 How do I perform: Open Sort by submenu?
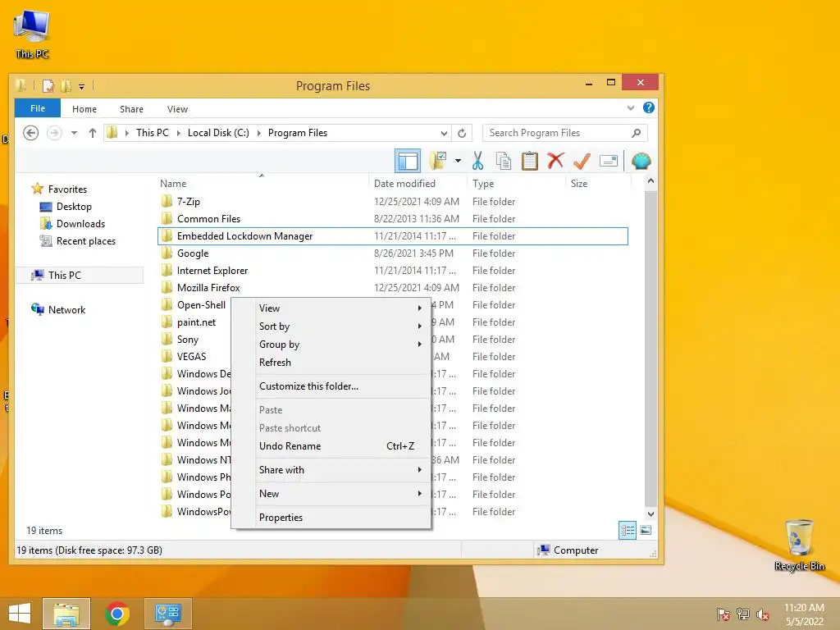point(331,326)
